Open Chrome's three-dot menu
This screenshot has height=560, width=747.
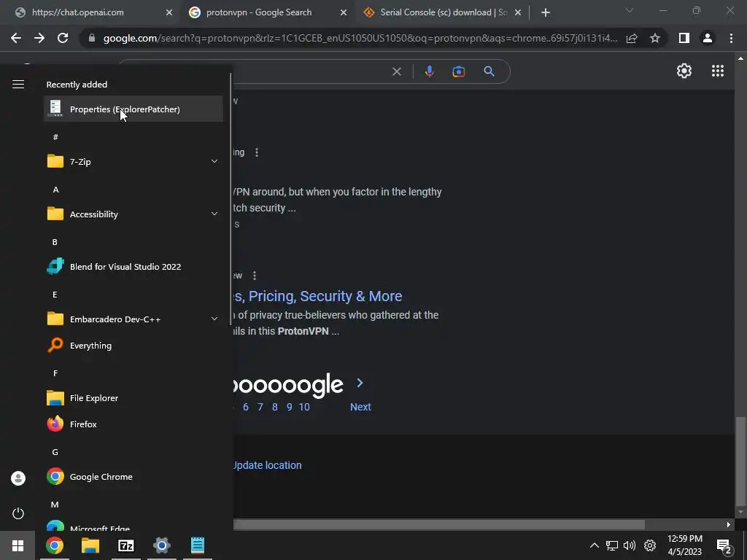[731, 38]
